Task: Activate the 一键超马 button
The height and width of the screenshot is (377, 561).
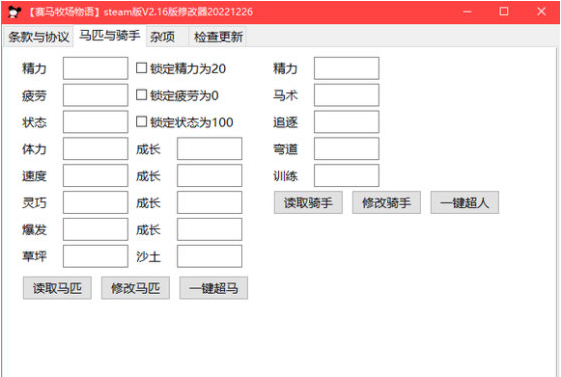Action: [214, 288]
